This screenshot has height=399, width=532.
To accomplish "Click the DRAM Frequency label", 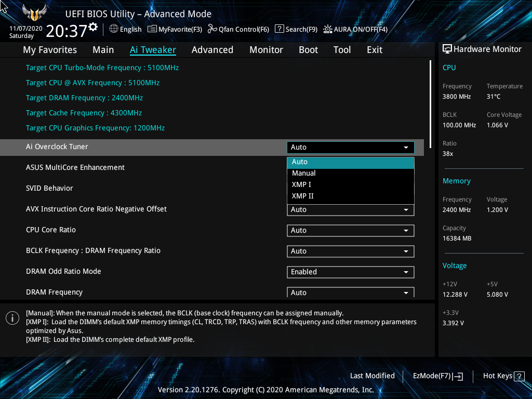I will pos(54,292).
